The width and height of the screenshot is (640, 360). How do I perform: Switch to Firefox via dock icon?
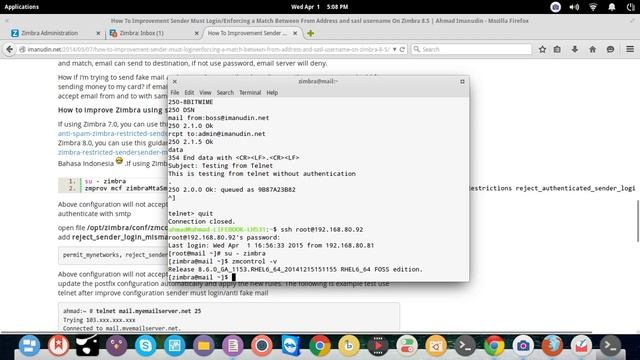552,346
